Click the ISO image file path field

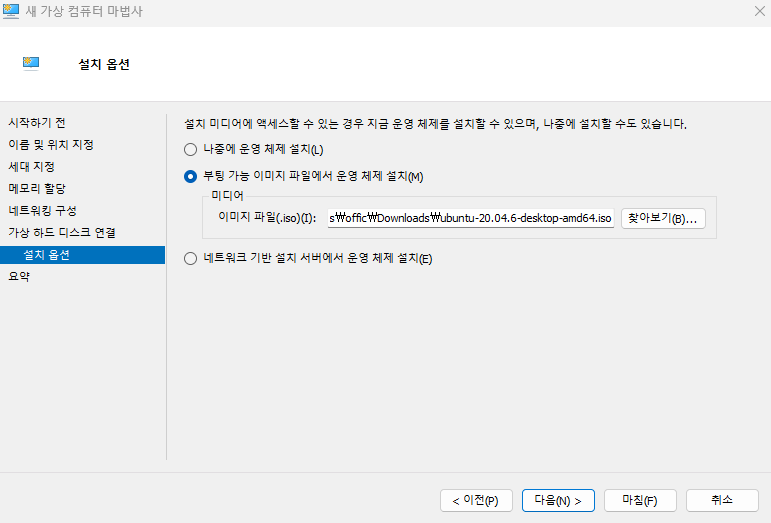[x=471, y=218]
